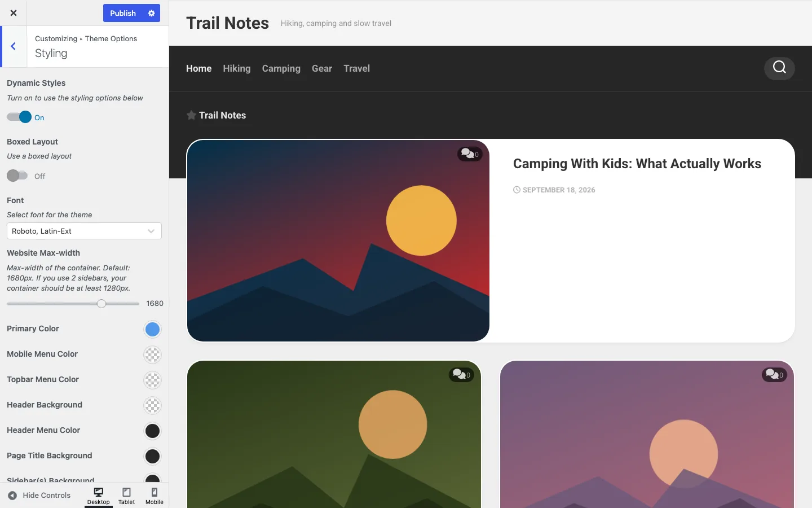Image resolution: width=812 pixels, height=508 pixels.
Task: Switch preview to Desktop device icon
Action: coord(99,496)
